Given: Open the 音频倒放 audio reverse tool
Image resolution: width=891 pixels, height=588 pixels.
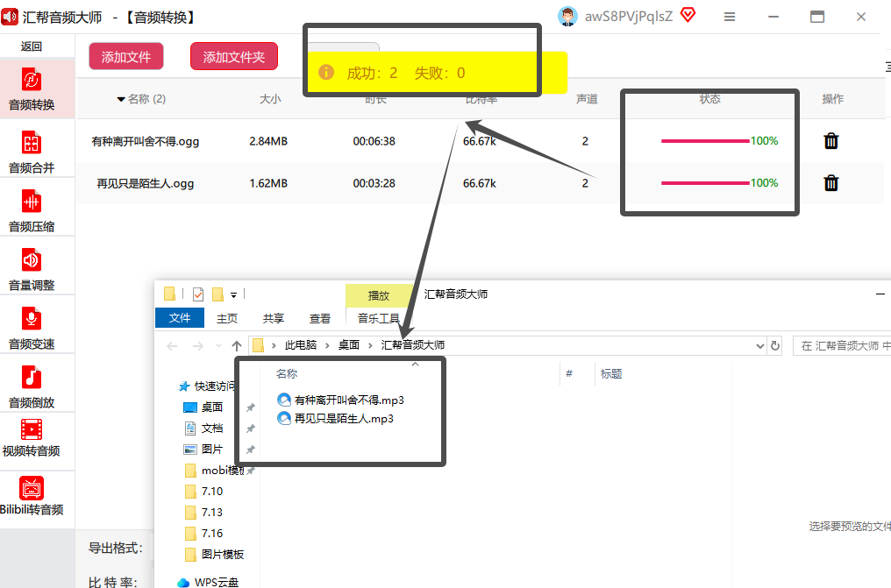Looking at the screenshot, I should point(32,387).
